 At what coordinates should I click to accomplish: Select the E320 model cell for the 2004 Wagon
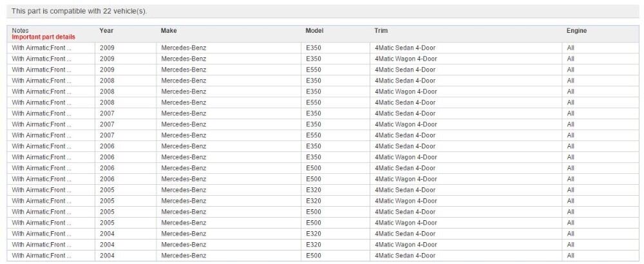click(x=314, y=245)
